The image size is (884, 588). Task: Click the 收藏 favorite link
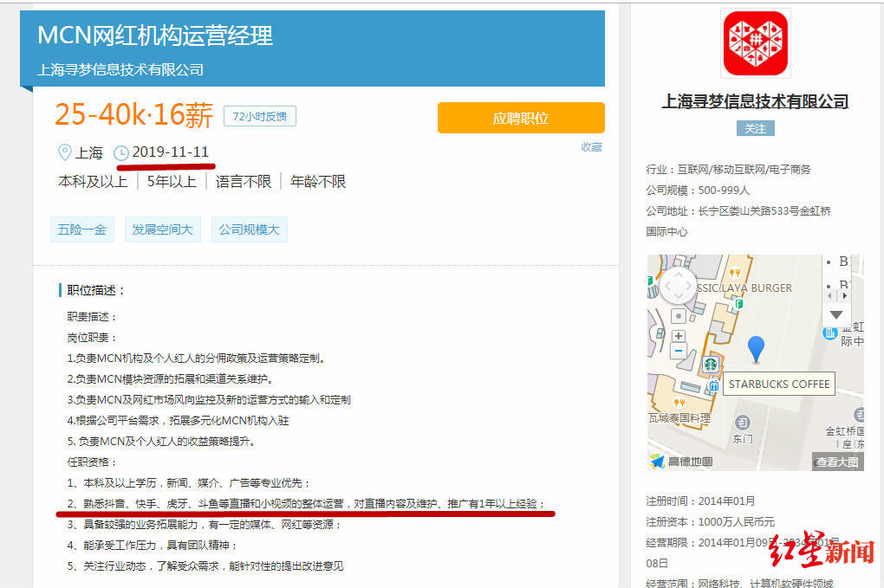click(x=592, y=147)
